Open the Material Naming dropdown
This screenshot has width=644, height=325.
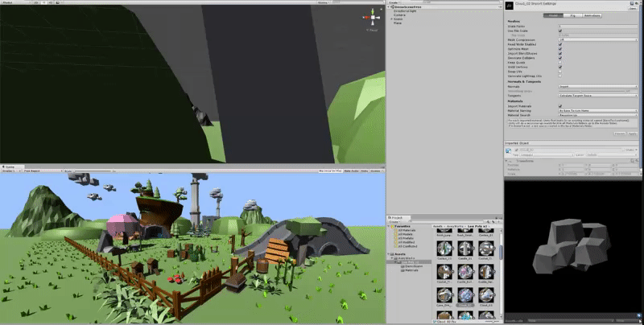598,111
